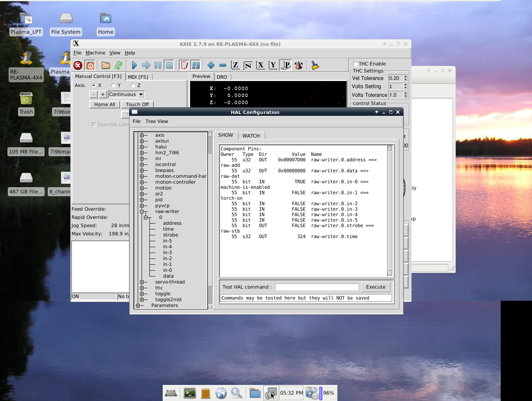Pause program execution icon
Screen dimensions: 532x401
tap(158, 65)
